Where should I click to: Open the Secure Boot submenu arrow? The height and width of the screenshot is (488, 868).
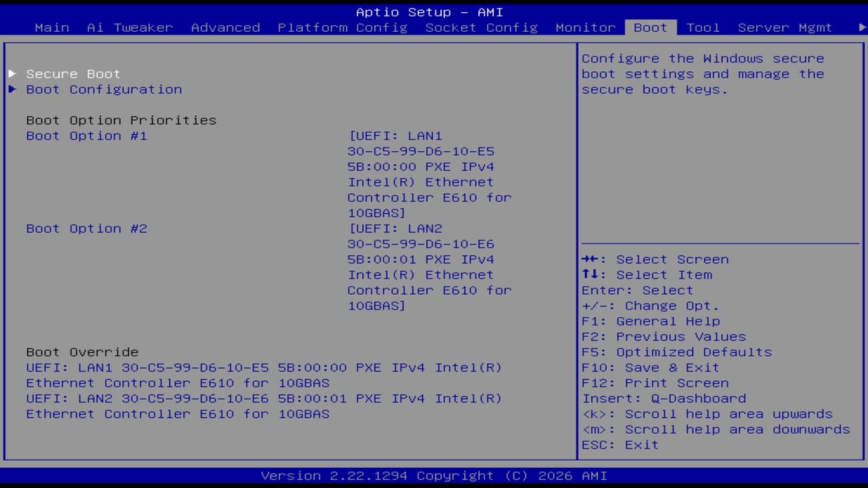pos(12,73)
